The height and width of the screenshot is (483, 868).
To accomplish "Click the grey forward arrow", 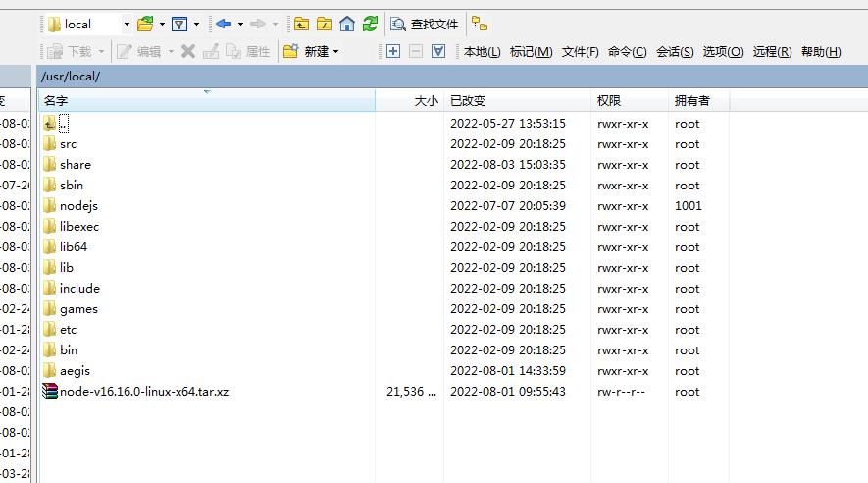I will pos(257,24).
